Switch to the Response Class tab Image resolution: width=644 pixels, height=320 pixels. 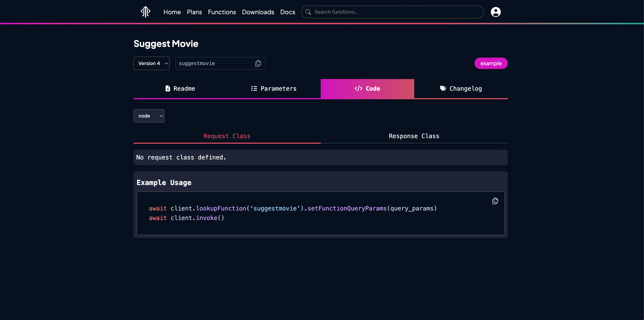[x=414, y=136]
